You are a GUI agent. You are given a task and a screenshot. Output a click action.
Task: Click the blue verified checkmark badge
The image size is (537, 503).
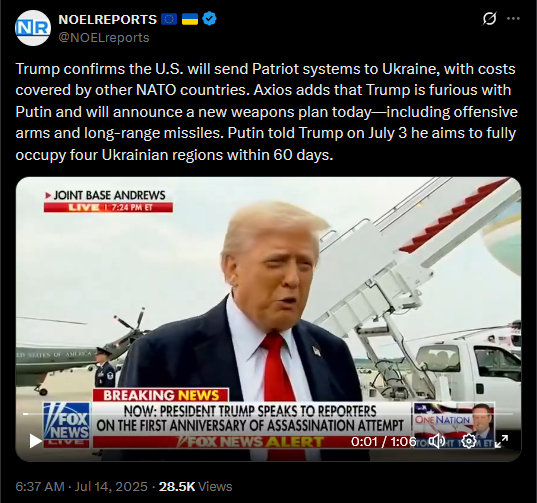pos(209,19)
